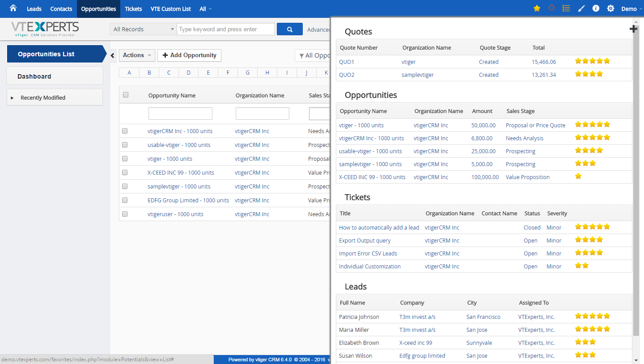The width and height of the screenshot is (644, 364).
Task: Check the vtigeruser - 1000 units row
Action: point(125,214)
